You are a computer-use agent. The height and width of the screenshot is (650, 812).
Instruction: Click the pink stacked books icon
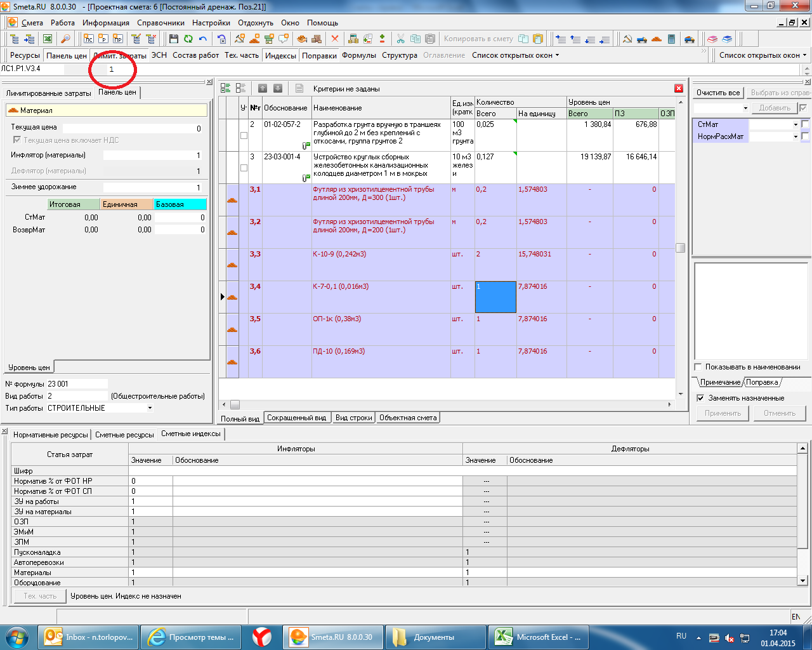pos(712,39)
